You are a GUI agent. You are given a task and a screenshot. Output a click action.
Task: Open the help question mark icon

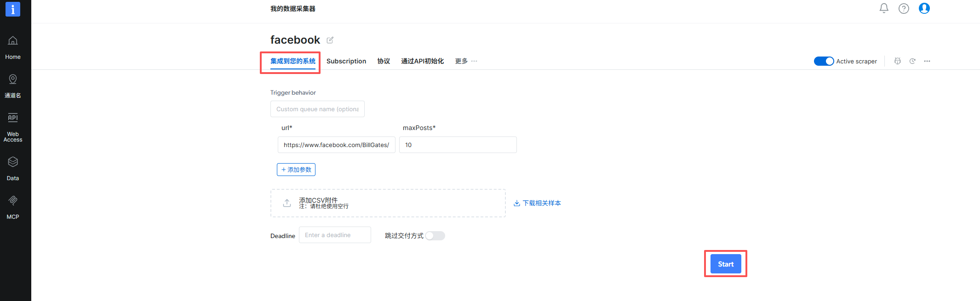click(x=904, y=8)
